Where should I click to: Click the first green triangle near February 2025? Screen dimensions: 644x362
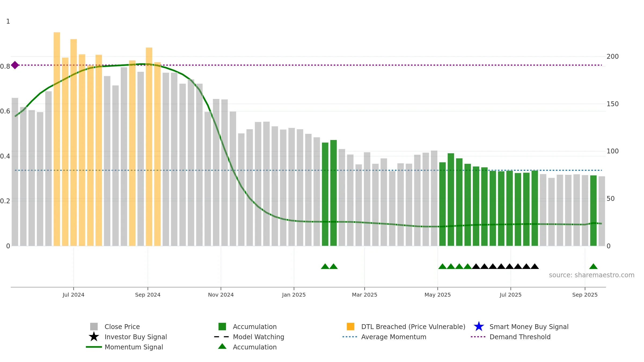coord(325,266)
